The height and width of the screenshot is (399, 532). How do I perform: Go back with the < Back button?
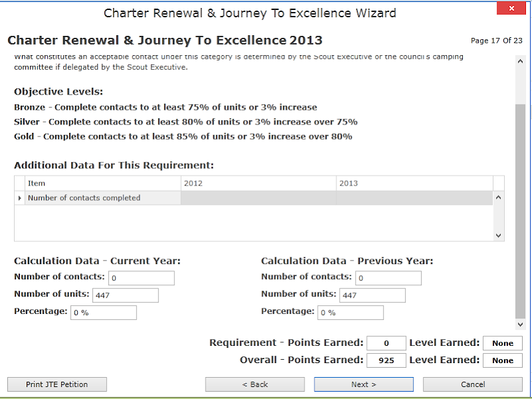click(255, 384)
